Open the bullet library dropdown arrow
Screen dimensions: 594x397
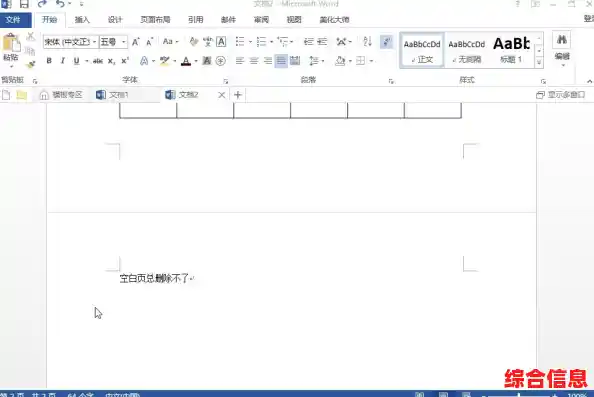[x=250, y=42]
